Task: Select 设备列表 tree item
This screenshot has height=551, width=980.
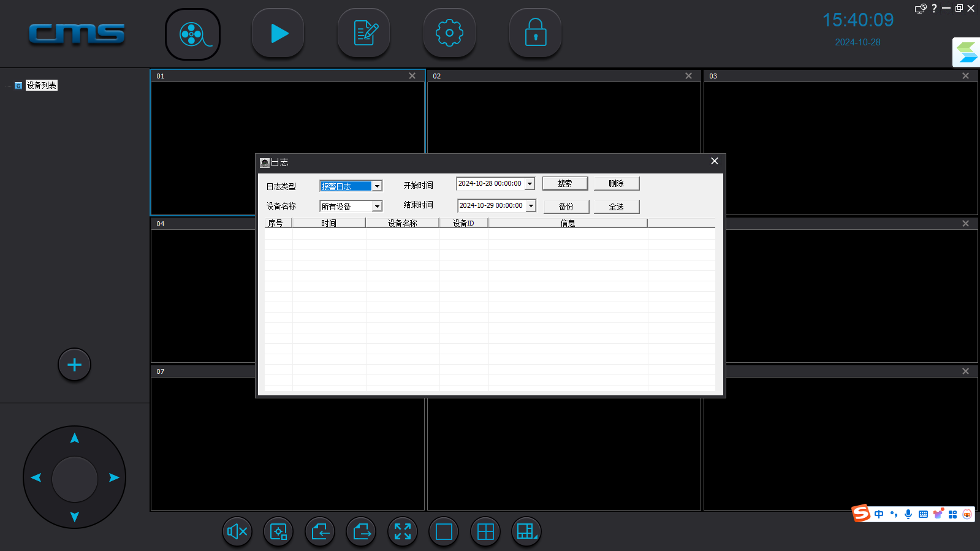Action: click(41, 86)
